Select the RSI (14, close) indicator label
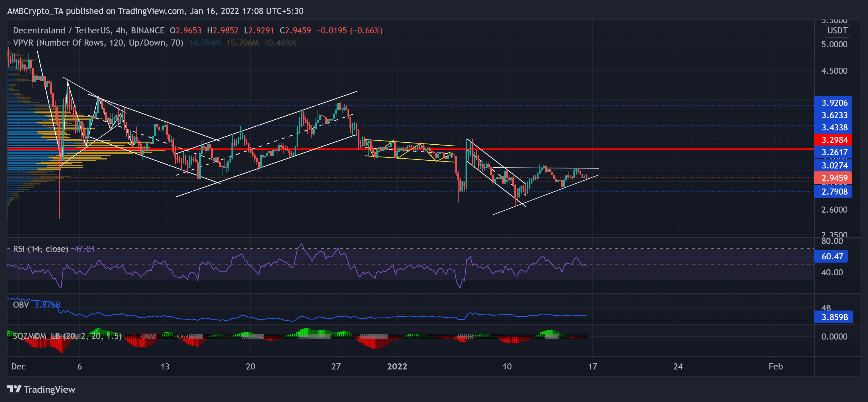This screenshot has width=868, height=402. pyautogui.click(x=40, y=249)
